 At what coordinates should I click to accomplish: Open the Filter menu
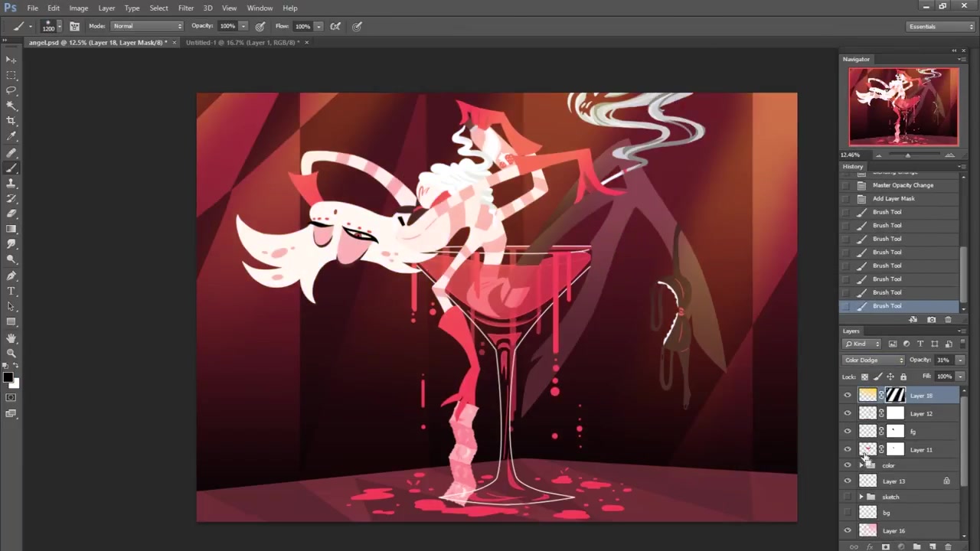tap(186, 8)
